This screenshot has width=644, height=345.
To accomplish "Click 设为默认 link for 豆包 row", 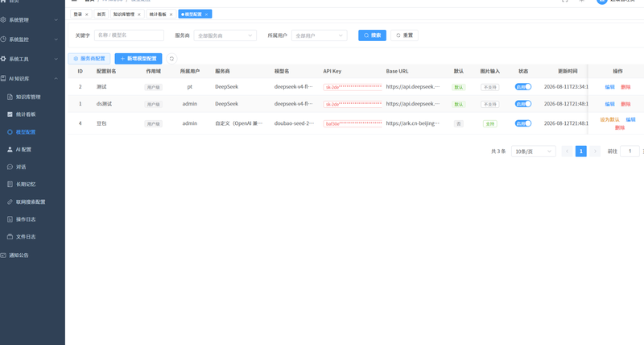I will (609, 119).
